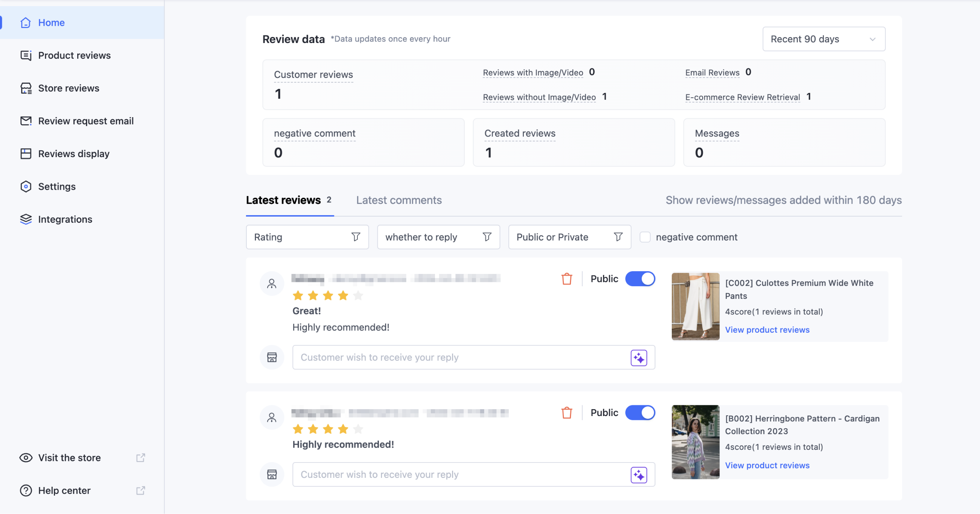Delete the Culottes pants review with trash icon
The width and height of the screenshot is (980, 514).
pyautogui.click(x=566, y=279)
